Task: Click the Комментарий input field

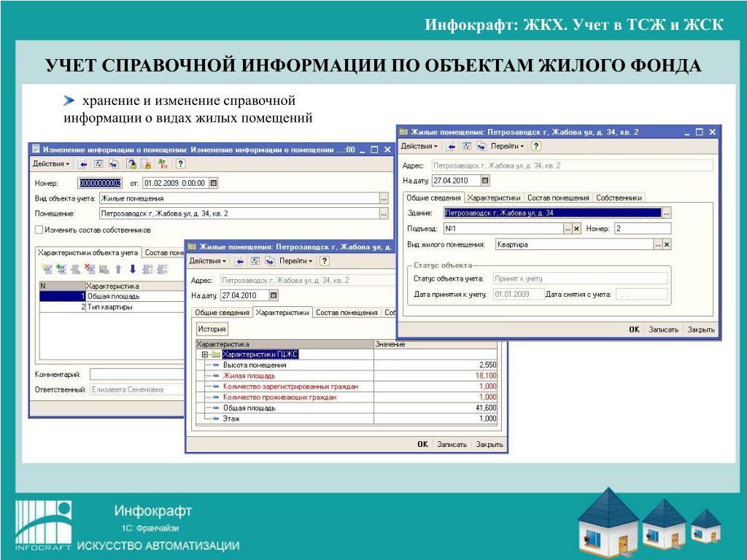Action: (x=137, y=375)
